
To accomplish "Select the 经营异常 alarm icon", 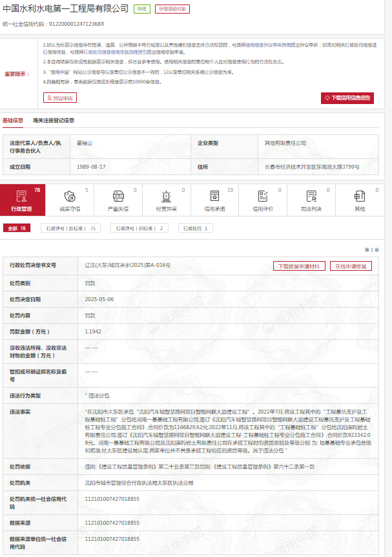I will point(166,196).
